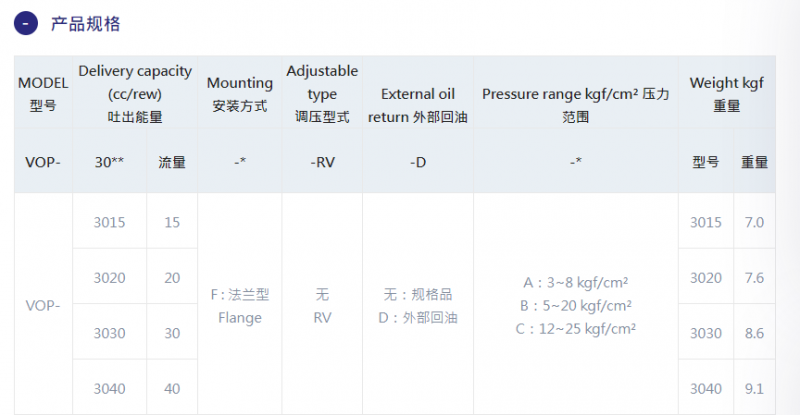Select the MODEL 型号 column header

pos(43,94)
